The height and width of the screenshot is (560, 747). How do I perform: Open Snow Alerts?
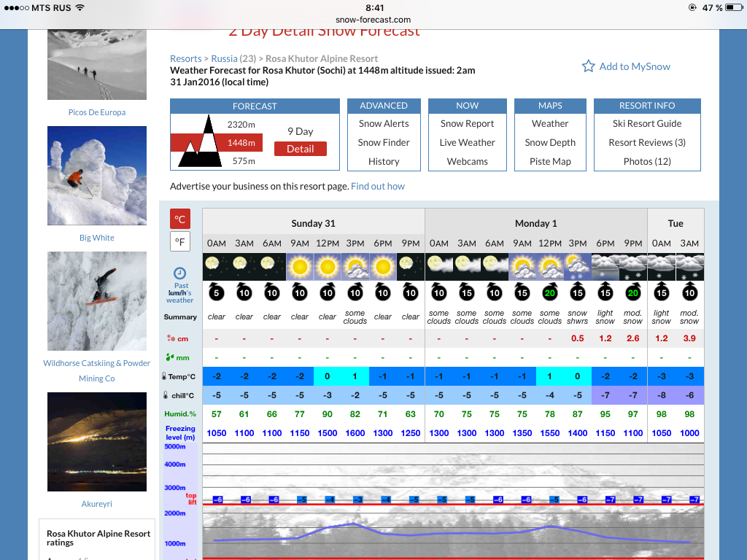click(384, 124)
